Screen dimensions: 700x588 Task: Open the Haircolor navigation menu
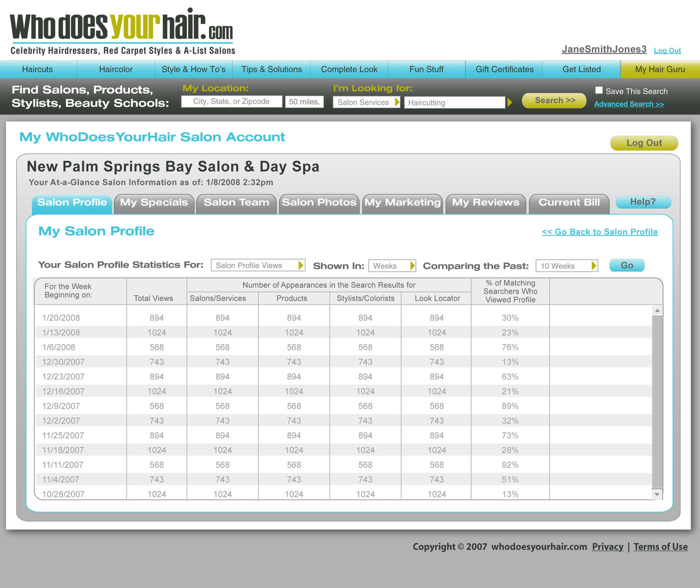pos(116,69)
